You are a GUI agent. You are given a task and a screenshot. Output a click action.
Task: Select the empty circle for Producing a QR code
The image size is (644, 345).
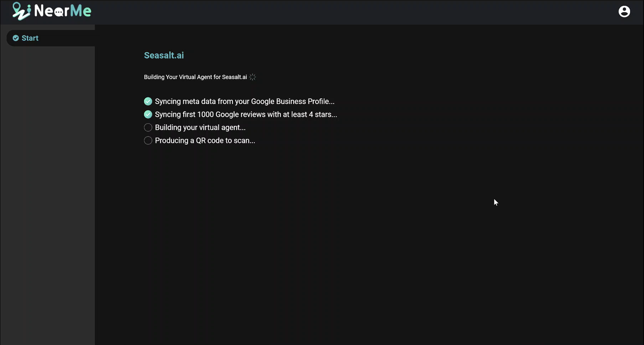pyautogui.click(x=148, y=141)
